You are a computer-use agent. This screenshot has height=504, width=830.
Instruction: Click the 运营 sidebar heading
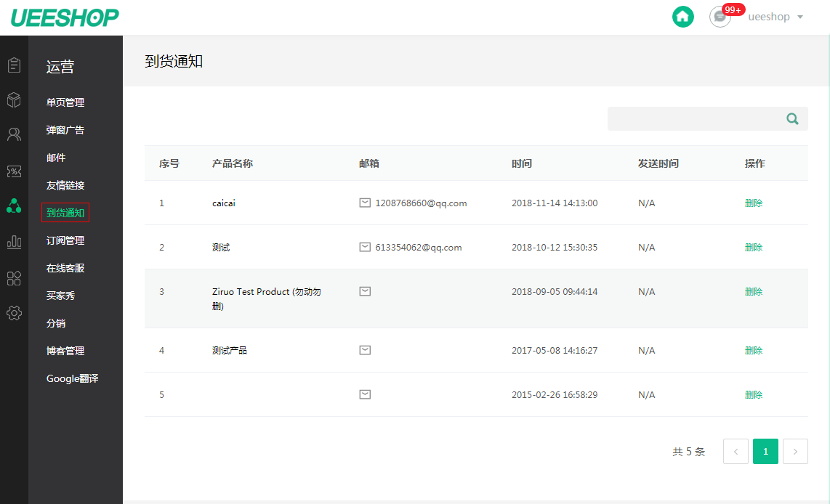pyautogui.click(x=60, y=67)
